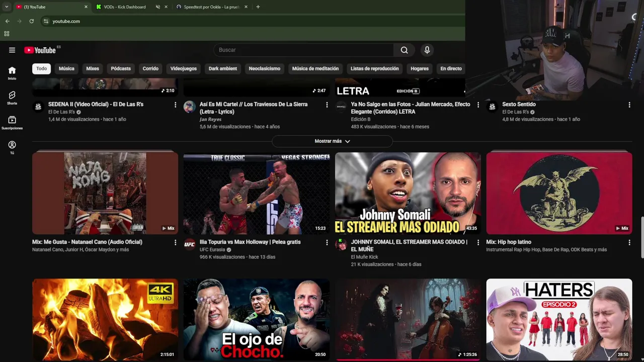
Task: Open Shorts from the sidebar
Action: (x=12, y=98)
